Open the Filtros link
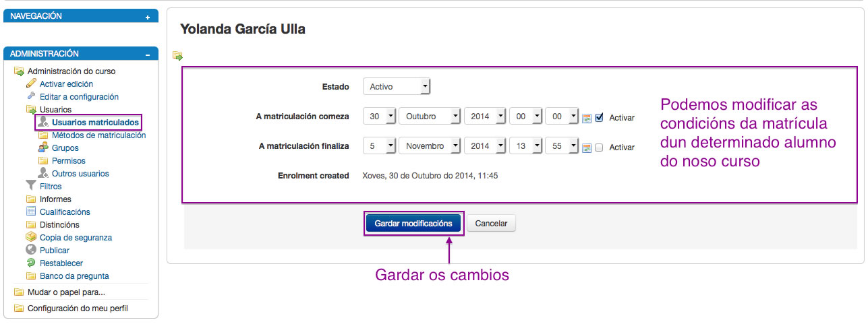The width and height of the screenshot is (868, 326). [51, 187]
